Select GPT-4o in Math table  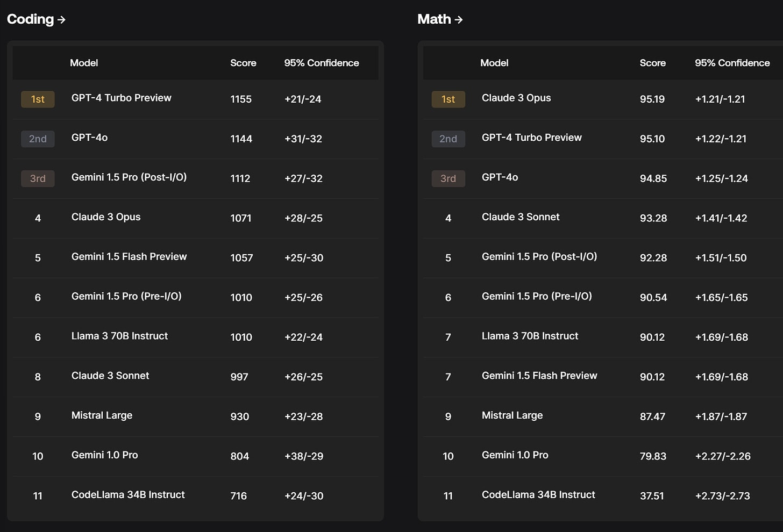click(x=500, y=177)
